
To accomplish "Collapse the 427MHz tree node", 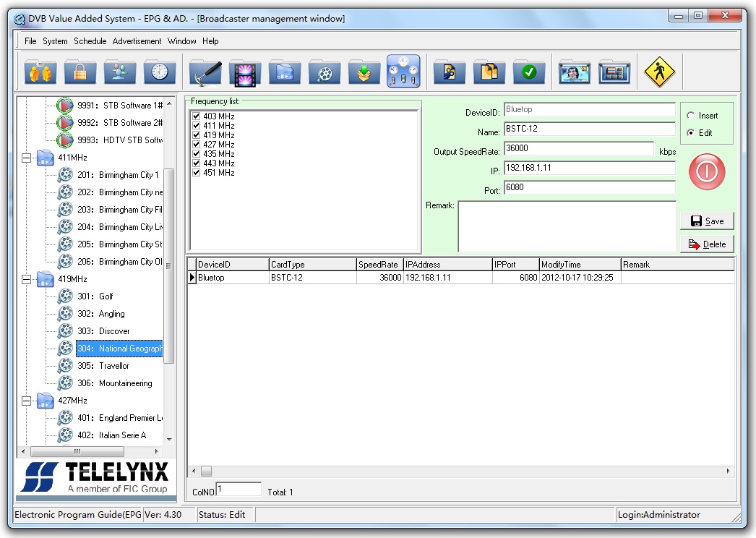I will (x=27, y=401).
